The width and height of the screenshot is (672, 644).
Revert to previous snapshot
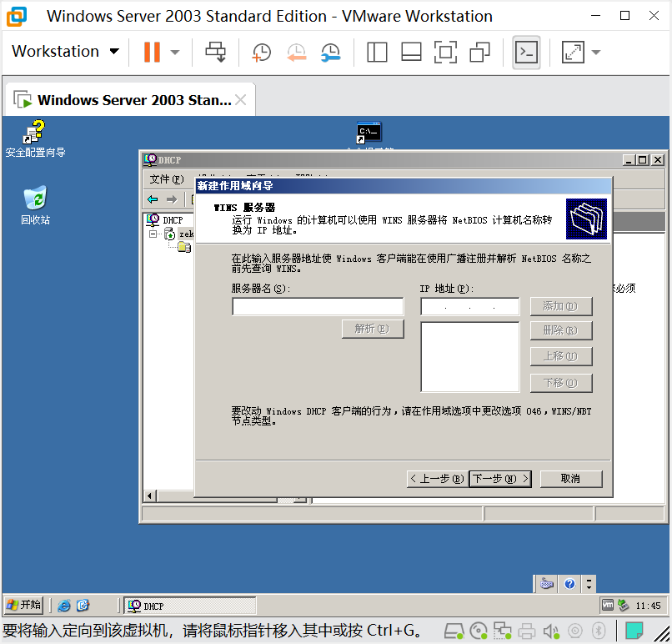click(296, 52)
